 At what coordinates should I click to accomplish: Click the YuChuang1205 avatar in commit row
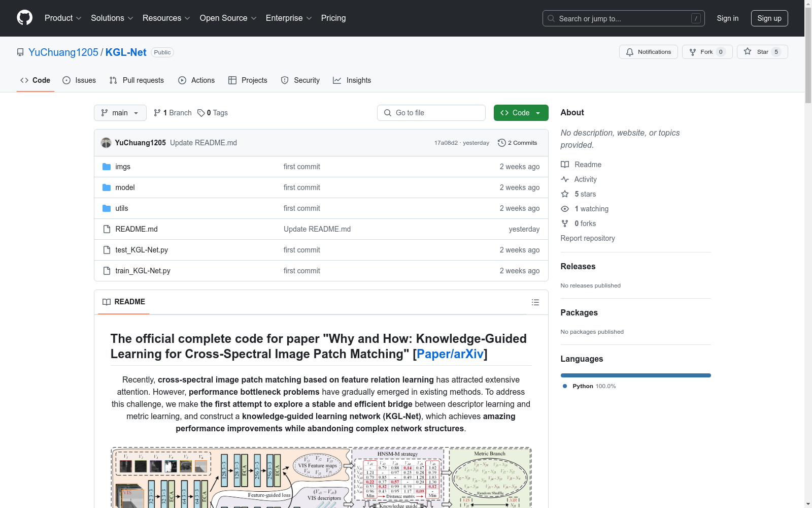click(106, 143)
